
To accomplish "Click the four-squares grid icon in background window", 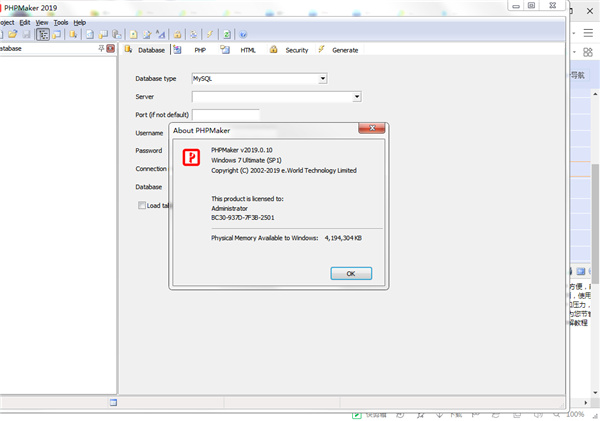I will [588, 52].
